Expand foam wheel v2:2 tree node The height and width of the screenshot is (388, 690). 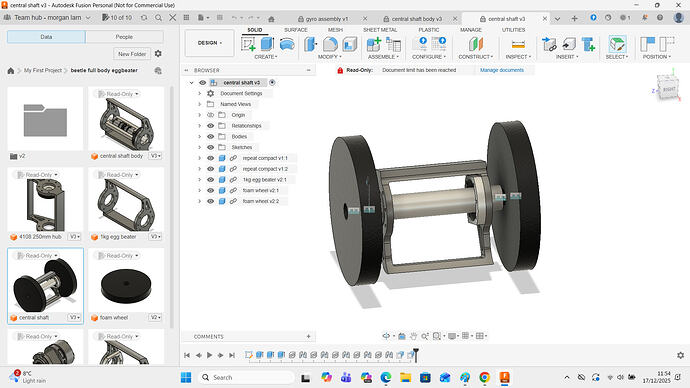tap(199, 201)
